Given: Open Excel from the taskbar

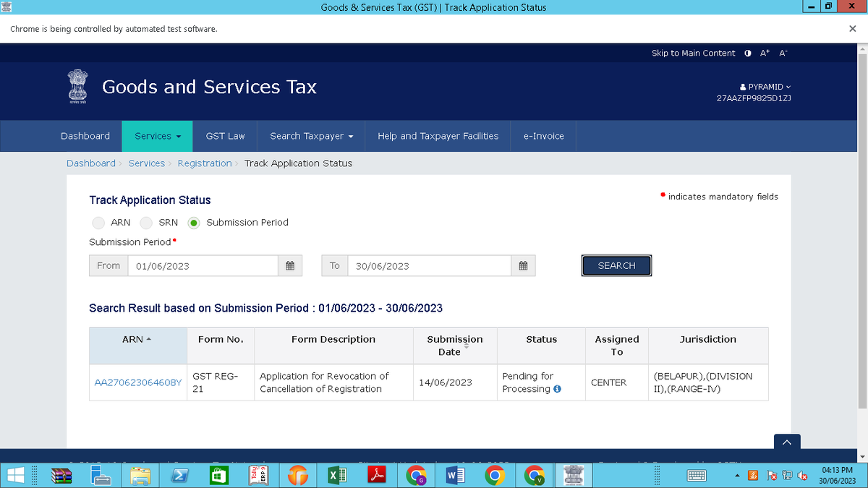Looking at the screenshot, I should tap(337, 476).
